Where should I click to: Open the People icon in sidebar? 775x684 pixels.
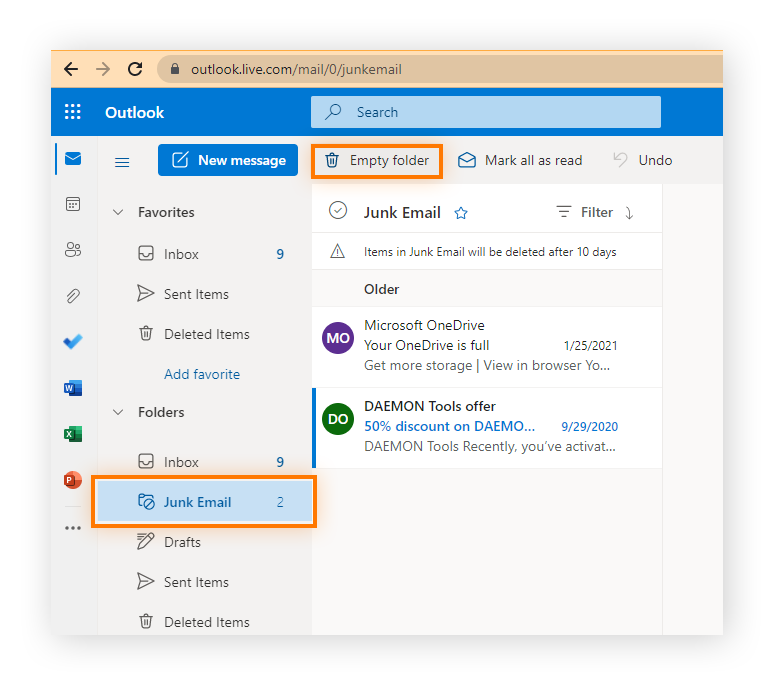pos(73,250)
